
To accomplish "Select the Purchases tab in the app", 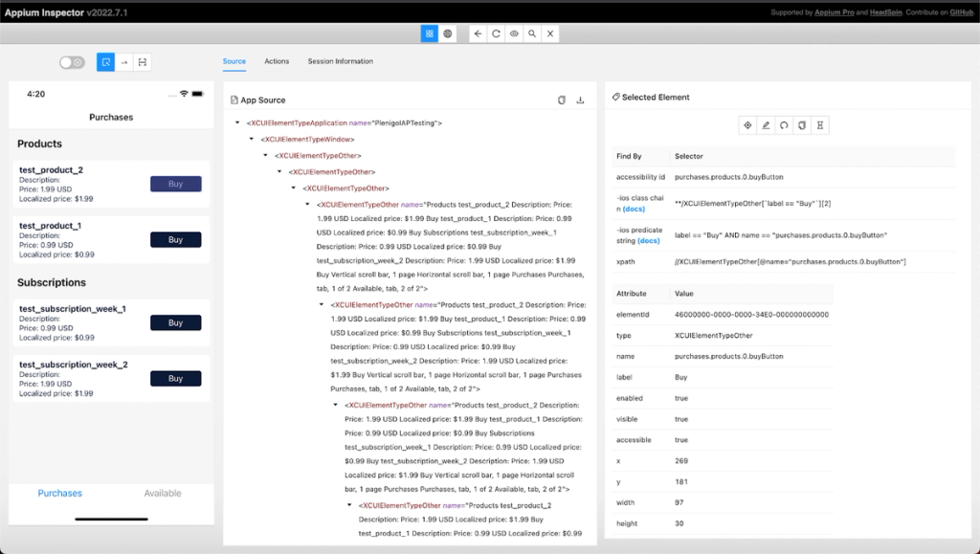I will [60, 494].
